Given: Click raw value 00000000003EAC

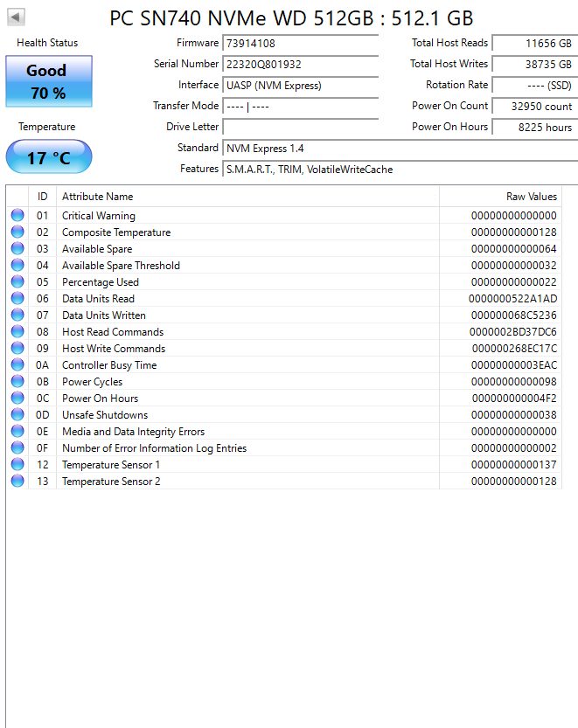Looking at the screenshot, I should pyautogui.click(x=514, y=365).
